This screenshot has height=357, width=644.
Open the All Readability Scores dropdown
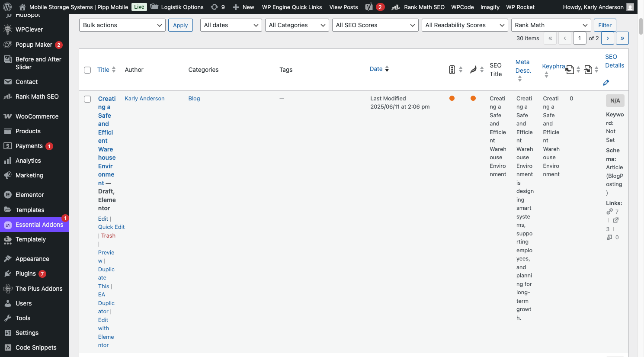(465, 25)
